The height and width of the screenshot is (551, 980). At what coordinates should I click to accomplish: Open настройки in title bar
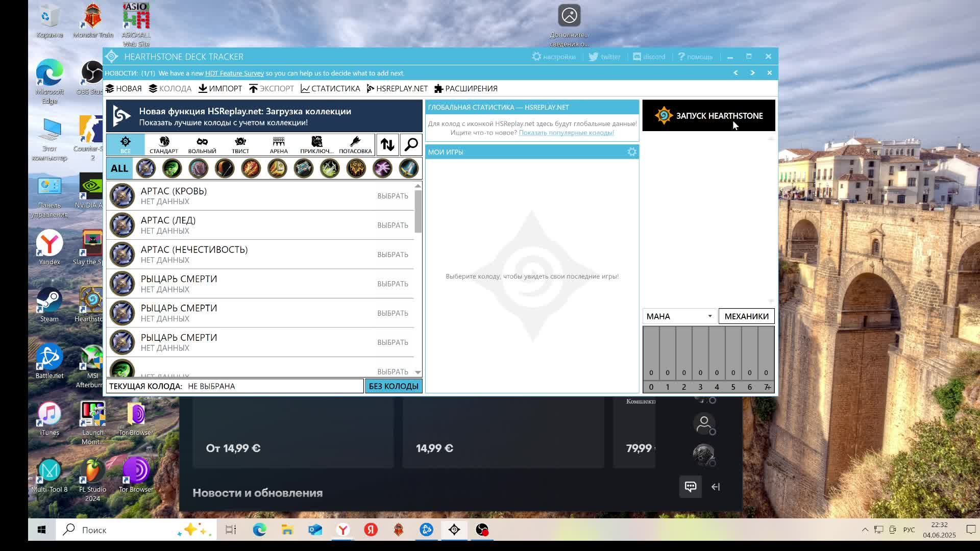[x=554, y=57]
